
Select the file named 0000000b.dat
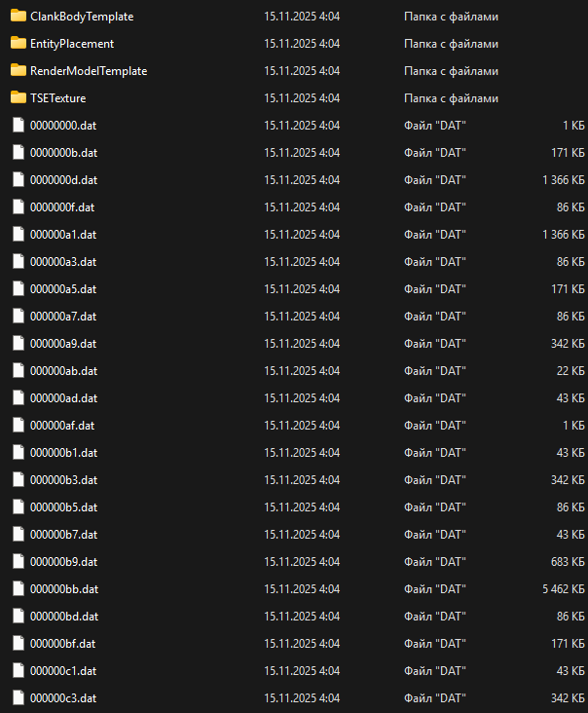click(63, 153)
